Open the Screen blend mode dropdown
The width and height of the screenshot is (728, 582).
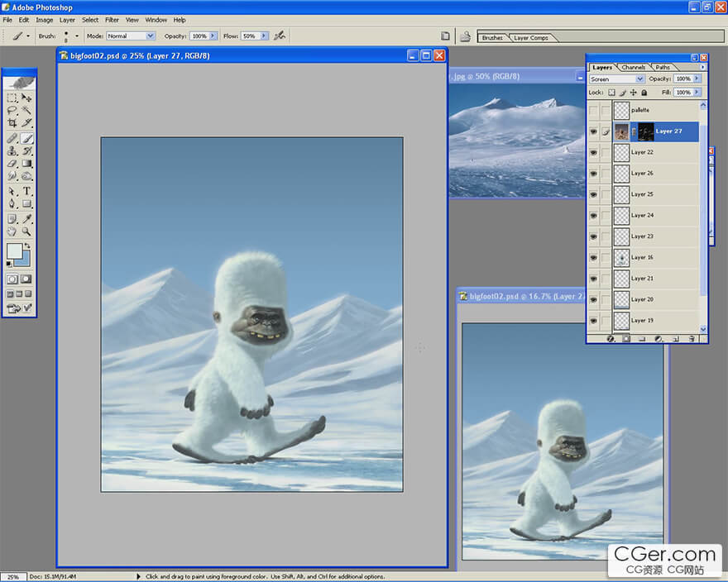click(x=616, y=79)
